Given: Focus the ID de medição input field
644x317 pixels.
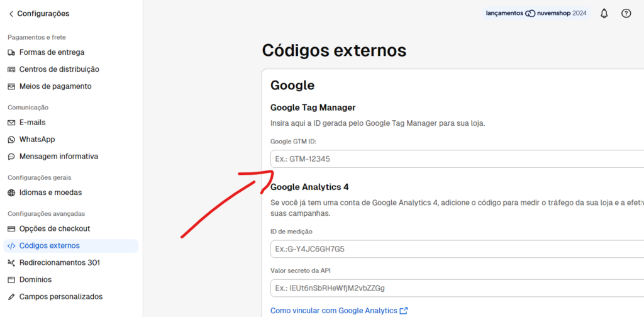Looking at the screenshot, I should (457, 249).
